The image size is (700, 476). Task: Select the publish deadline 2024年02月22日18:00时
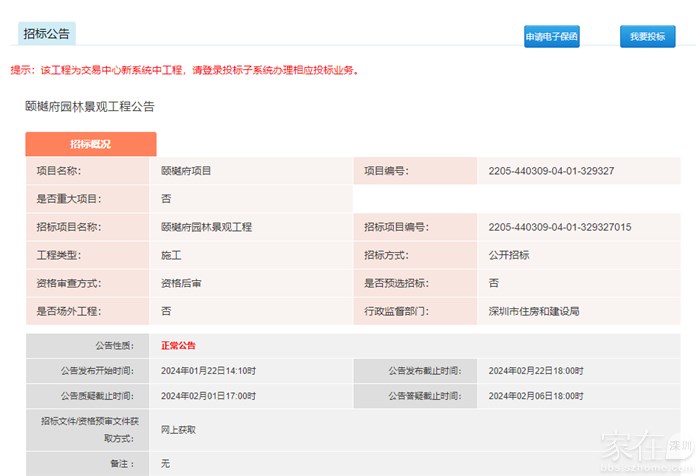(536, 371)
